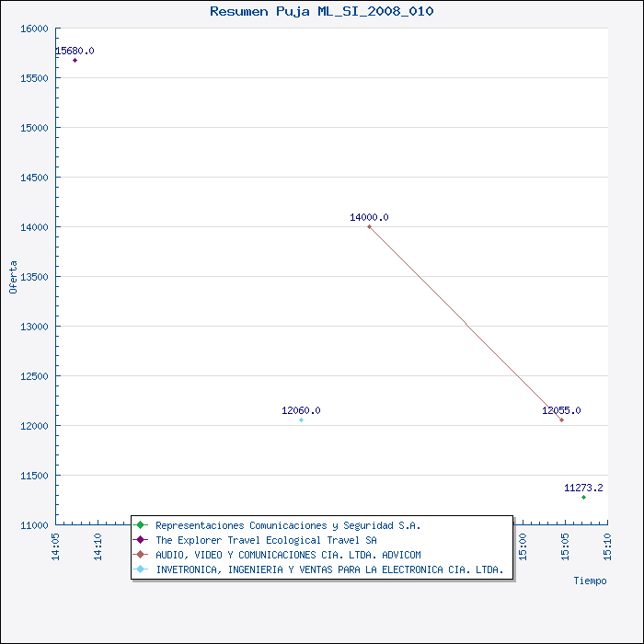This screenshot has width=644, height=644.
Task: Click the 'Tiempo' x-axis label
Action: click(x=590, y=581)
